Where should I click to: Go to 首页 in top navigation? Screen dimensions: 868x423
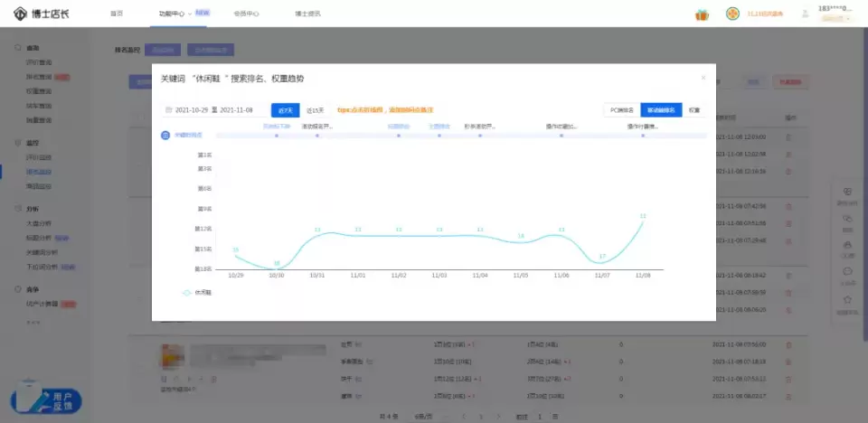pyautogui.click(x=117, y=14)
